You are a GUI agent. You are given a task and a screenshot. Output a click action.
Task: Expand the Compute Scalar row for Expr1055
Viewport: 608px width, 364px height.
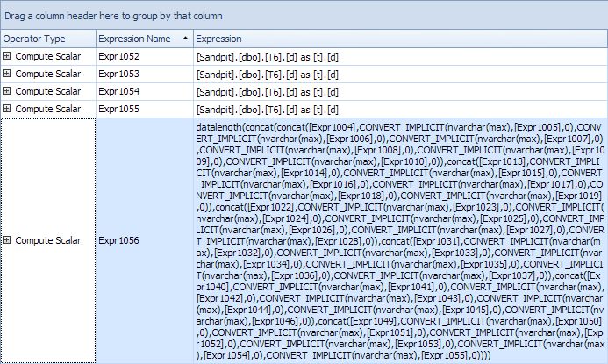tap(7, 109)
